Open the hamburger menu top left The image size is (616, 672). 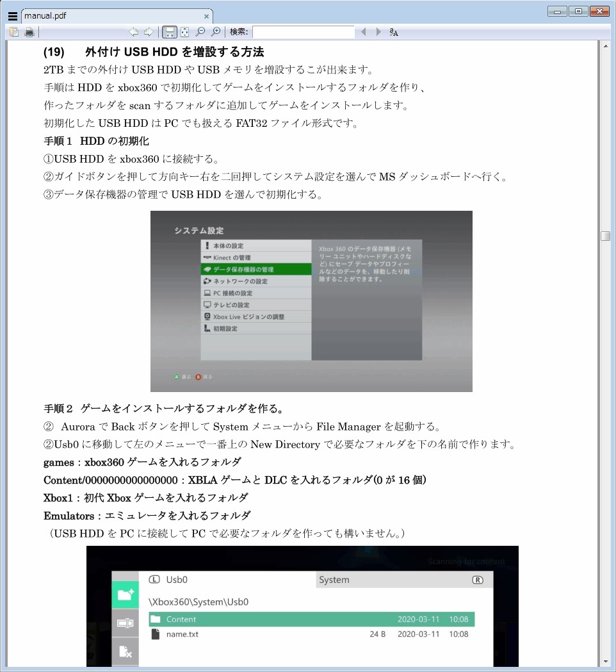pos(12,15)
